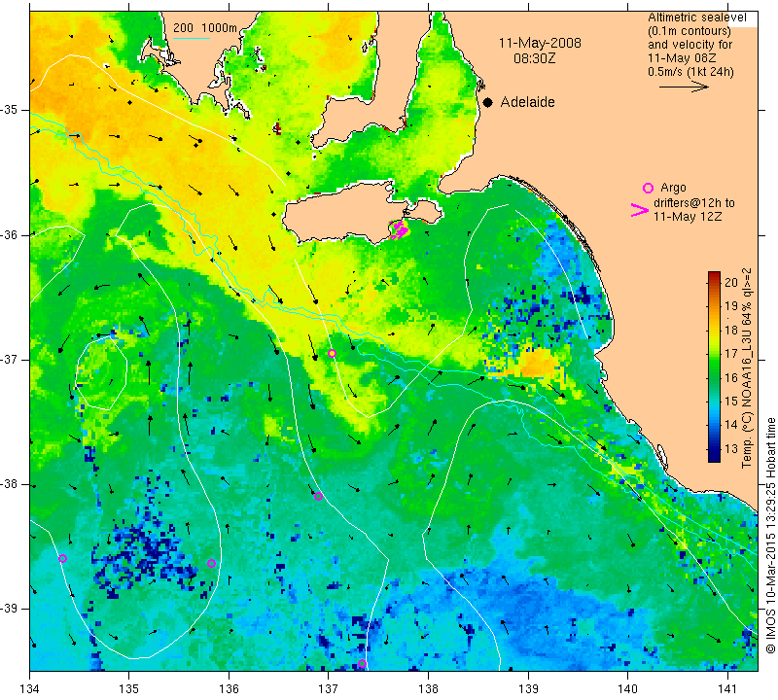
Task: Click the magenta drifters arrowhead legend symbol
Action: 640,210
